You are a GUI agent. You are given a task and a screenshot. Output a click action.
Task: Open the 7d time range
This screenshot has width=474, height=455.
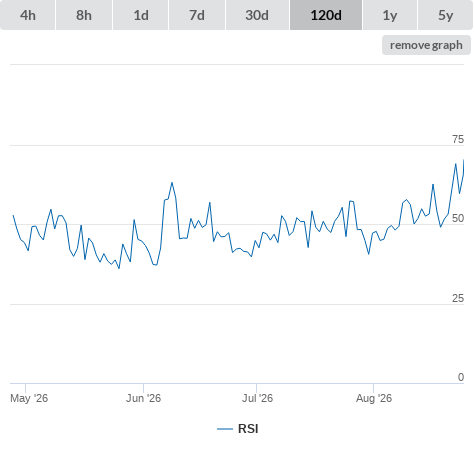click(197, 15)
